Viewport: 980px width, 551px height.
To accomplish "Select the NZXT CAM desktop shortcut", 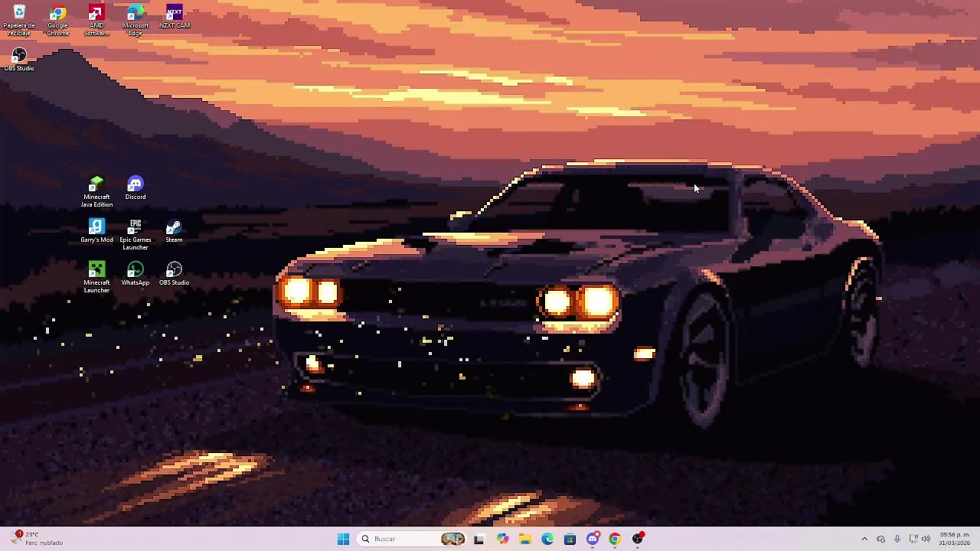I will coord(174,17).
